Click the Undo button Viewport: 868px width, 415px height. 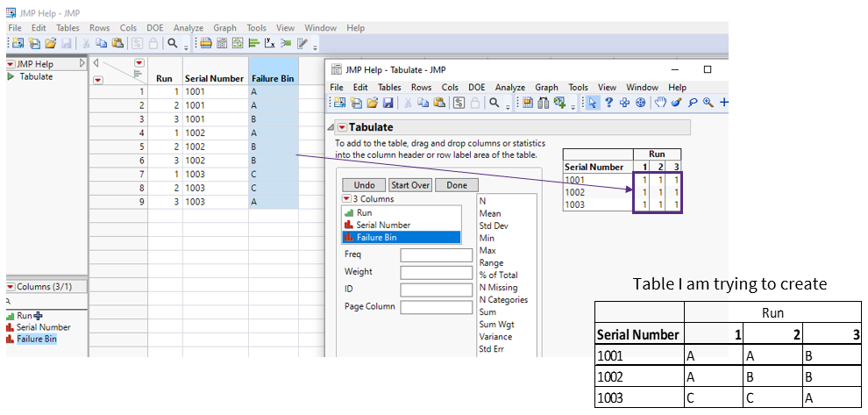tap(364, 185)
